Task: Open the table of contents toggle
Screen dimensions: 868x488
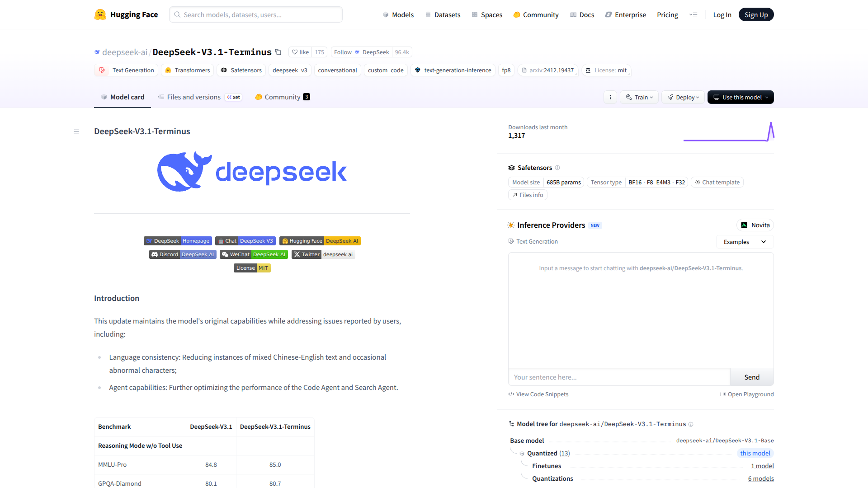Action: [76, 131]
